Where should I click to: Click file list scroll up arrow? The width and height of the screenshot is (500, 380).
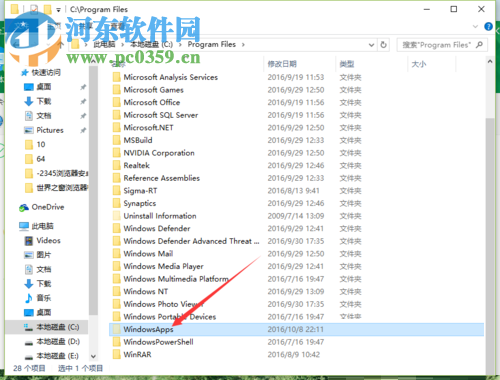click(490, 62)
